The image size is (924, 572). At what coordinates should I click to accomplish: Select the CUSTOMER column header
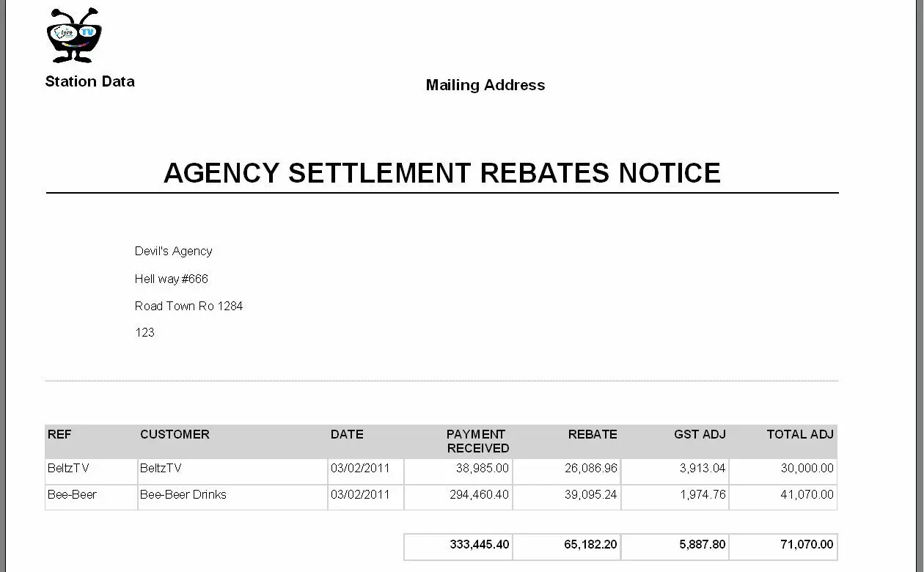click(x=175, y=434)
